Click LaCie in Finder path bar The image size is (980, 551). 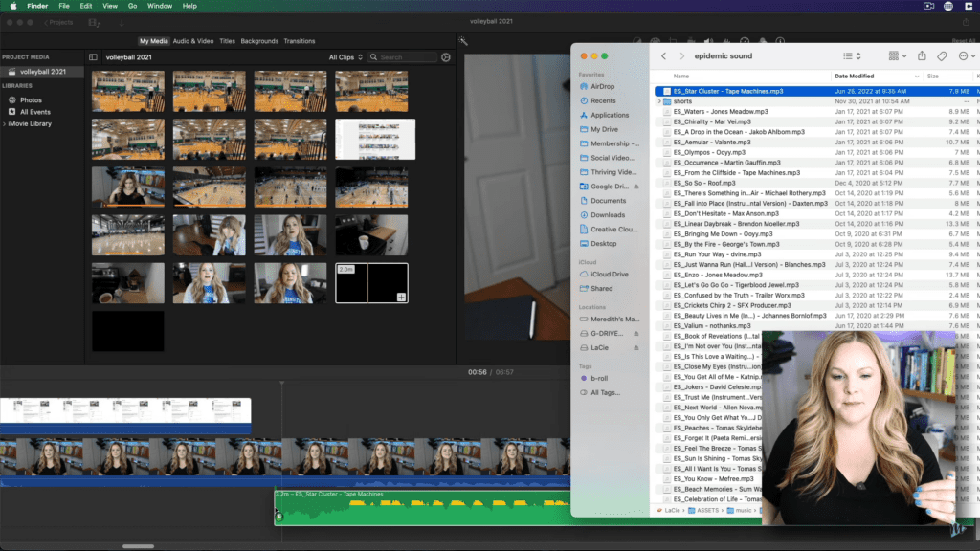667,511
